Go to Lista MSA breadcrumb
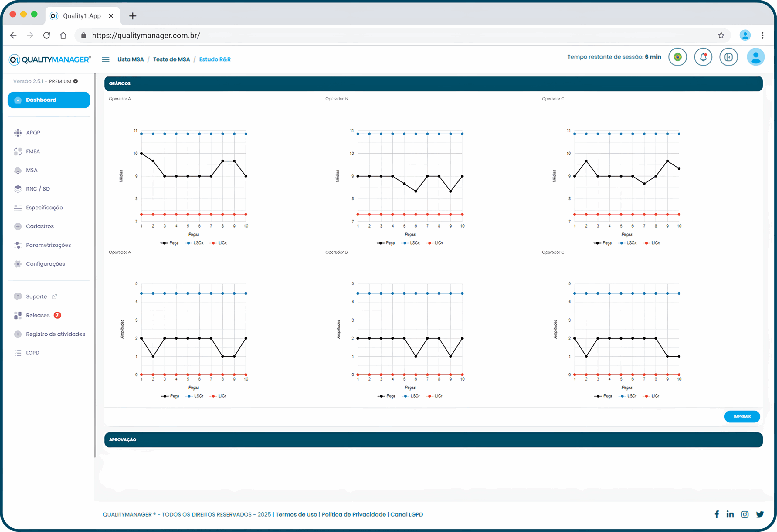Screen dimensions: 777x532 [131, 59]
